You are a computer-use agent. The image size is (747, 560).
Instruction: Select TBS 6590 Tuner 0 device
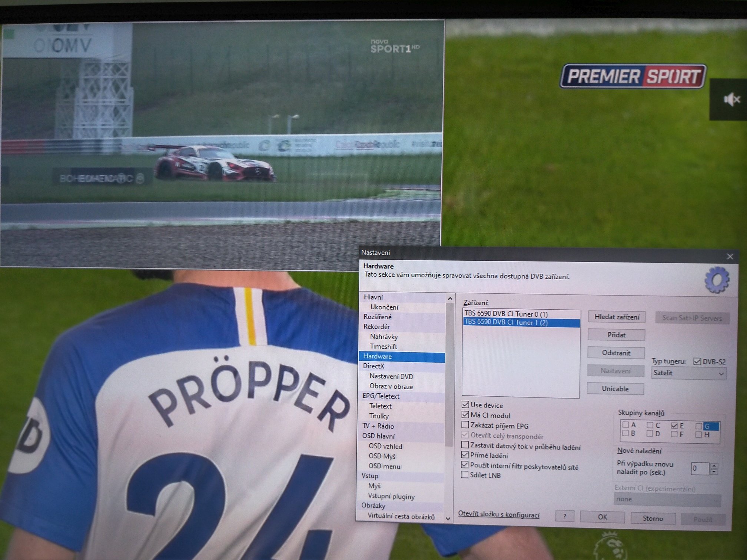[506, 314]
